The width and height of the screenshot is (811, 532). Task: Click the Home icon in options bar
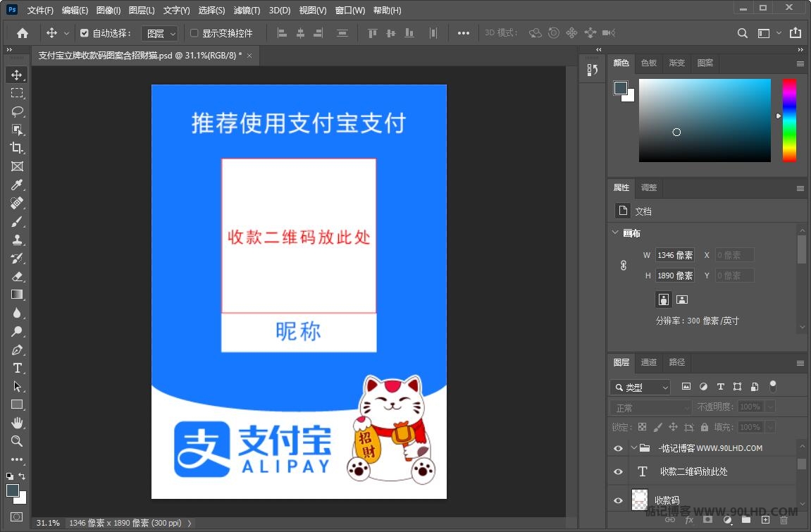(x=23, y=33)
